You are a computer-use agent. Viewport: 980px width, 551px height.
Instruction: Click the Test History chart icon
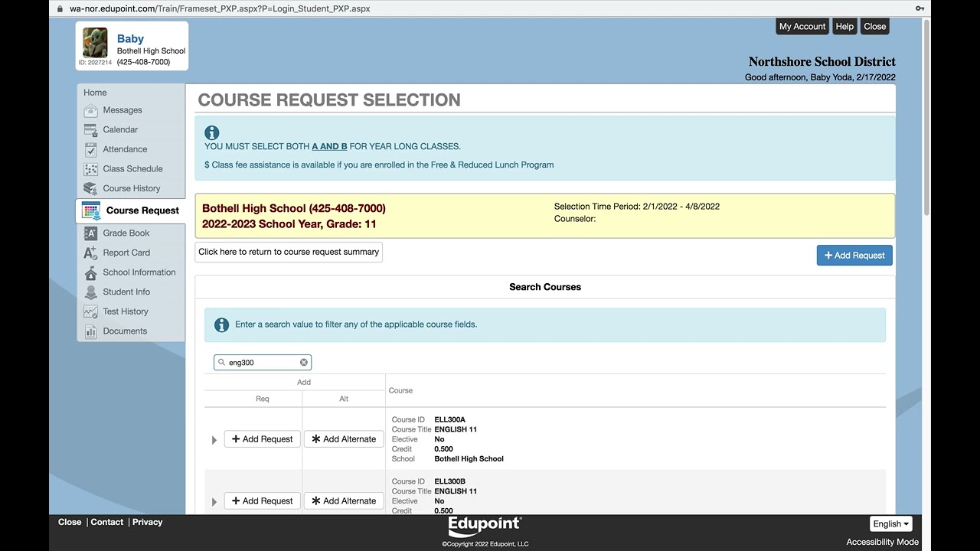click(90, 311)
